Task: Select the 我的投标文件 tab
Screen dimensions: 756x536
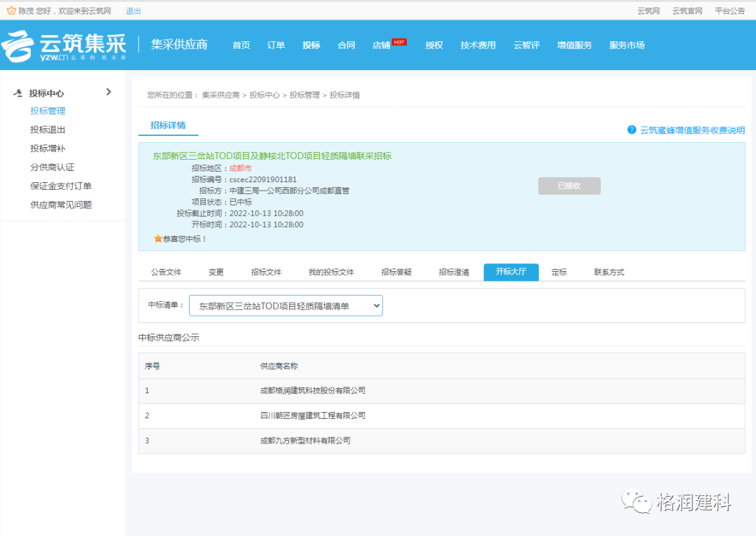Action: (x=331, y=272)
